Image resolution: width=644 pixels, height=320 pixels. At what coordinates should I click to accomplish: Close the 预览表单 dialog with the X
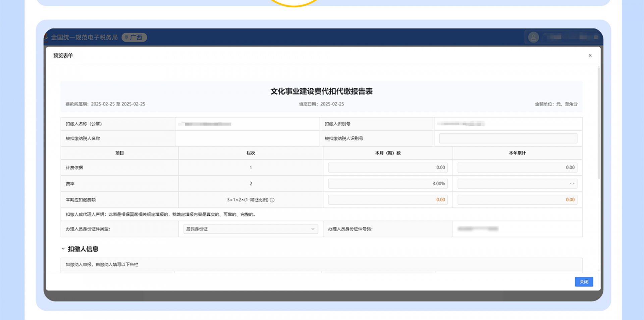[x=590, y=56]
